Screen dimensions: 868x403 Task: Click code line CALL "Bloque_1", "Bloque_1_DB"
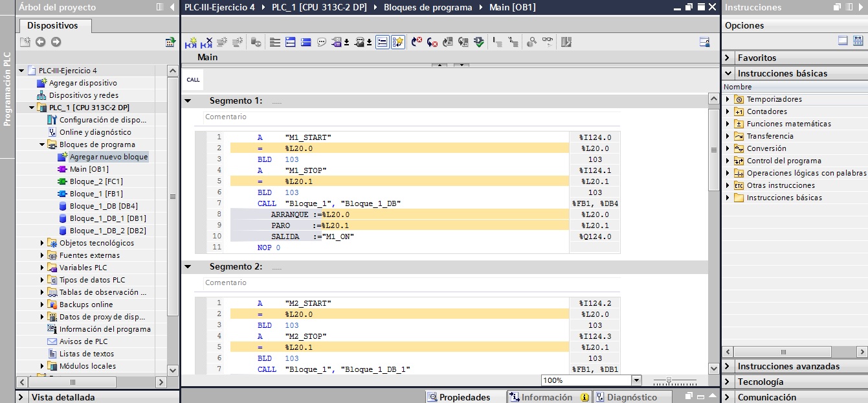(329, 203)
